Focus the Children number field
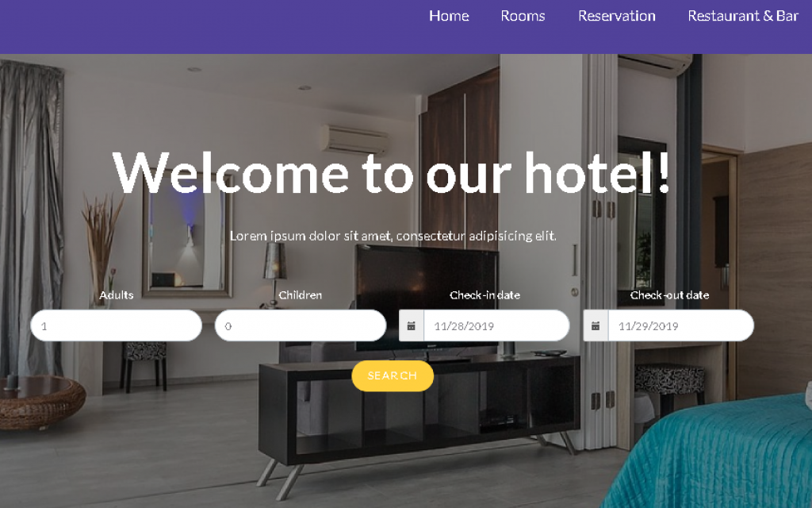Image resolution: width=812 pixels, height=508 pixels. coord(301,326)
